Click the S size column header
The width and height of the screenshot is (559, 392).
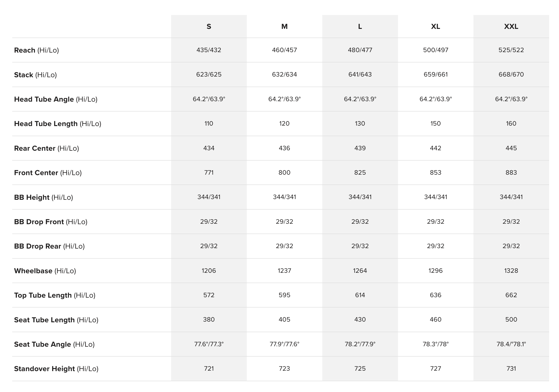click(x=209, y=26)
